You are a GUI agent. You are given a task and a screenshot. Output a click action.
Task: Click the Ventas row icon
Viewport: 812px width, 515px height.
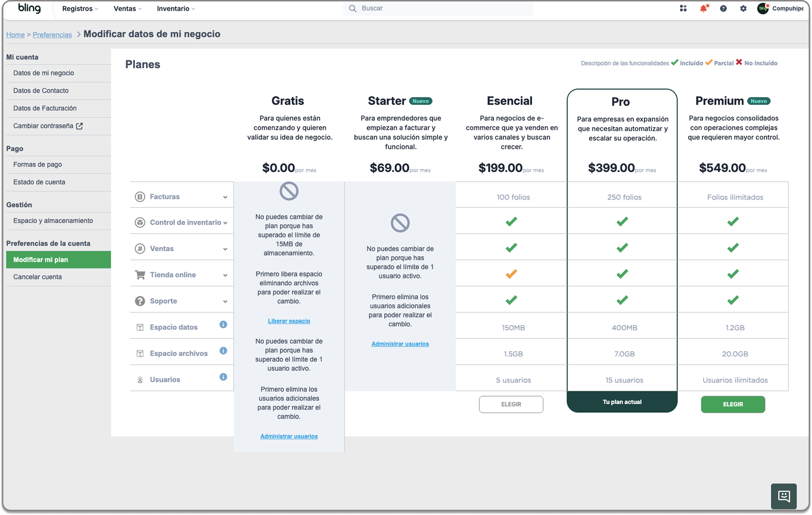(140, 249)
